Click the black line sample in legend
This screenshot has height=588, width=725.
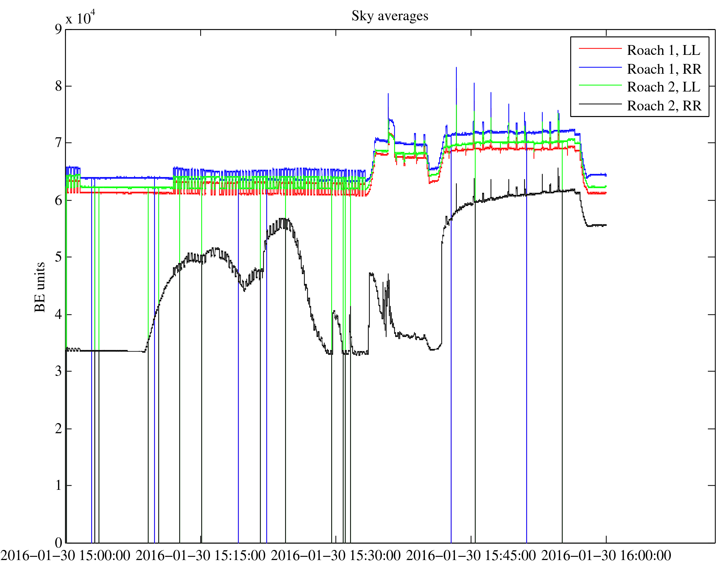click(x=600, y=104)
